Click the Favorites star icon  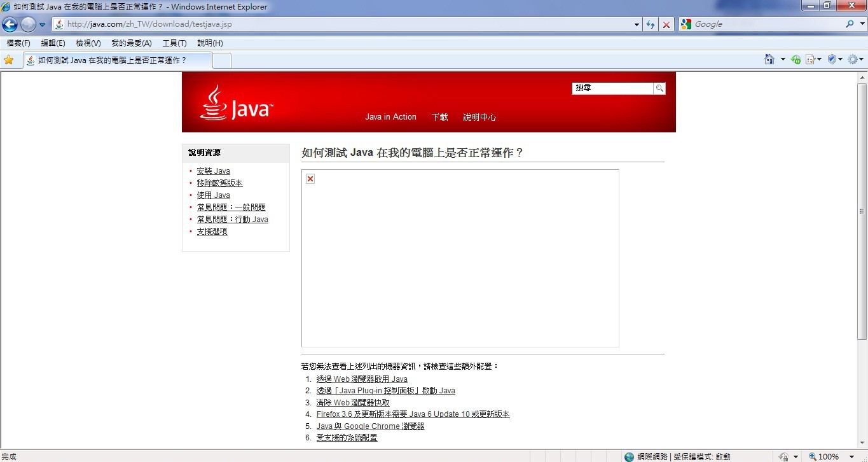(9, 60)
